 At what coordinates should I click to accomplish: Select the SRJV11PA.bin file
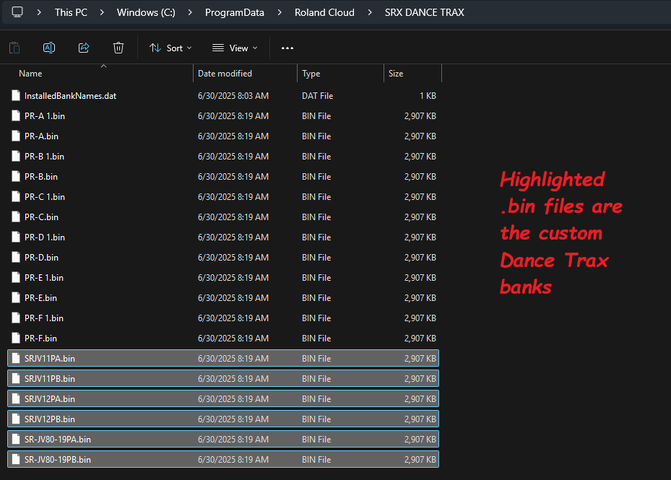pos(223,359)
